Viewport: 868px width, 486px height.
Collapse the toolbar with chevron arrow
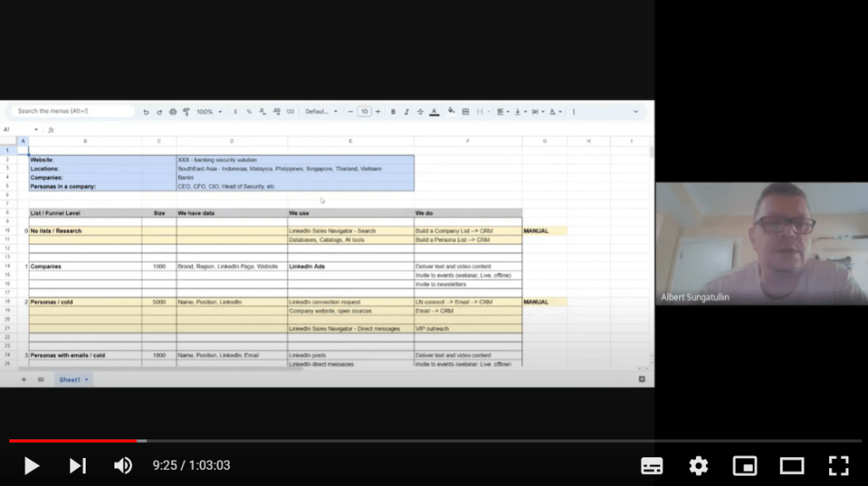(636, 112)
